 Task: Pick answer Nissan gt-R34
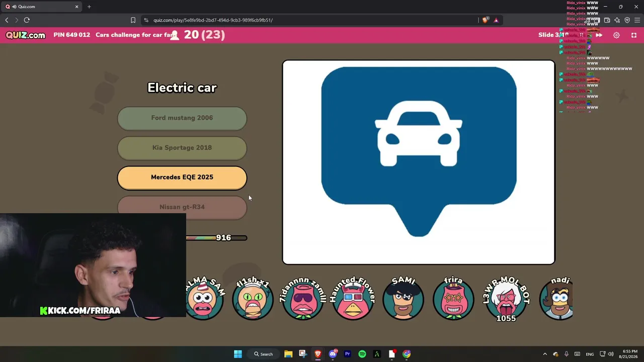182,207
